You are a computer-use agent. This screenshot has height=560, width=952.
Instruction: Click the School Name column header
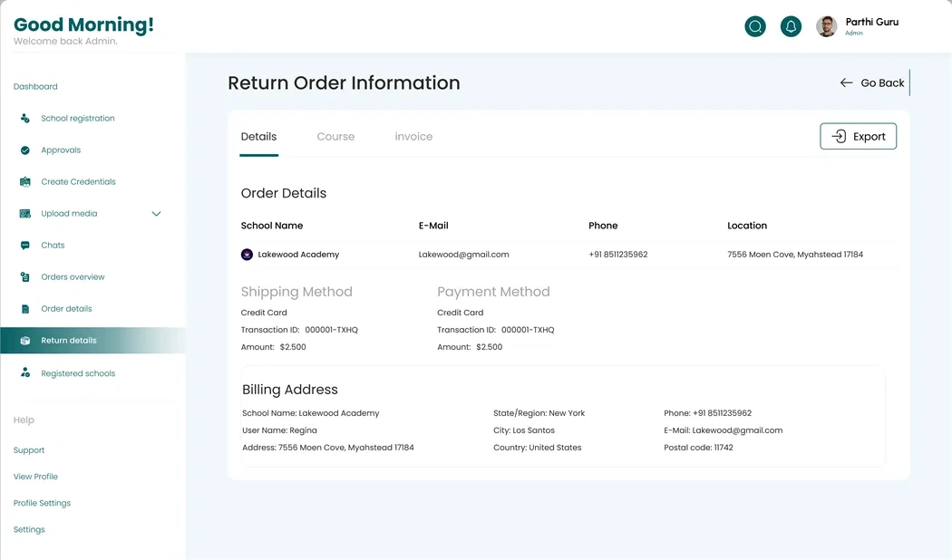click(271, 225)
